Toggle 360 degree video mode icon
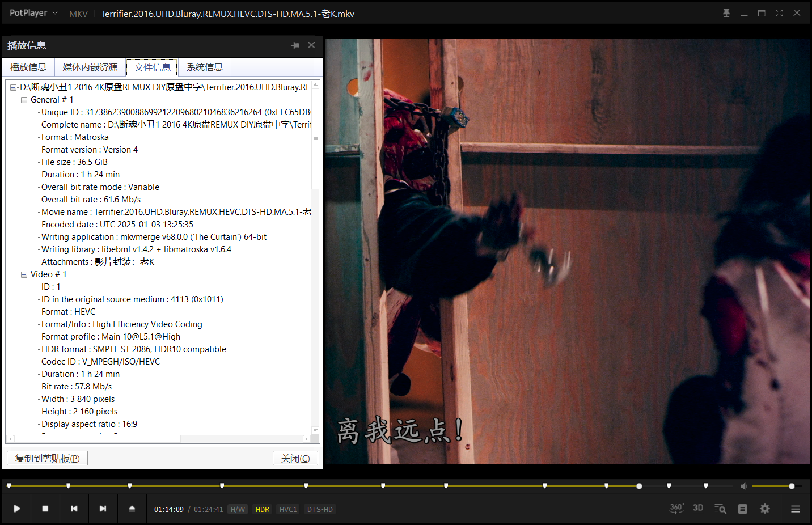 pyautogui.click(x=676, y=509)
